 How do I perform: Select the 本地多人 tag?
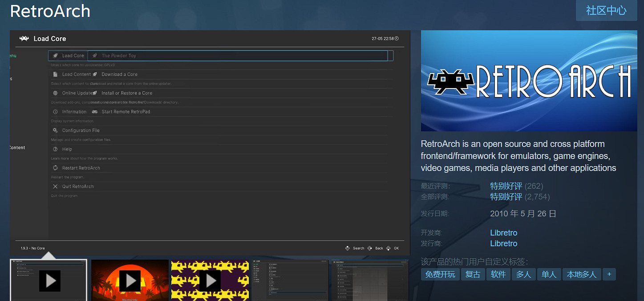581,274
